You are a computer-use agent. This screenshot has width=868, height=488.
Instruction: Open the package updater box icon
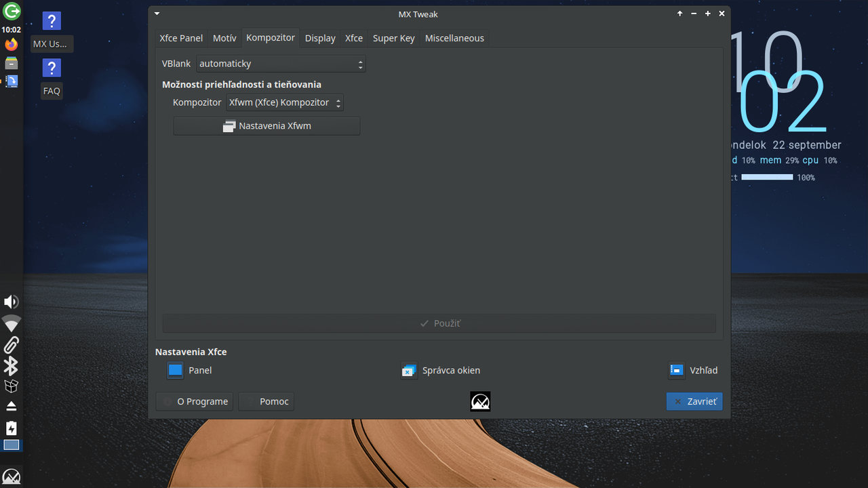12,386
